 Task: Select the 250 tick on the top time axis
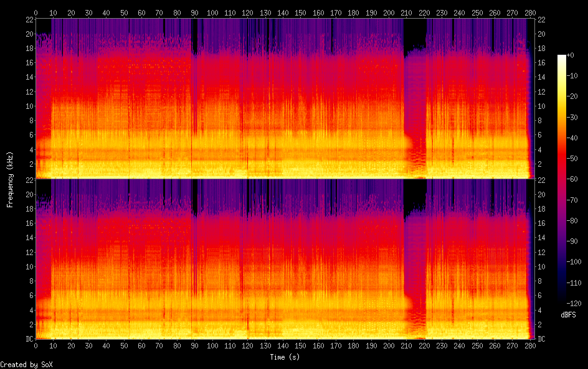tap(478, 12)
